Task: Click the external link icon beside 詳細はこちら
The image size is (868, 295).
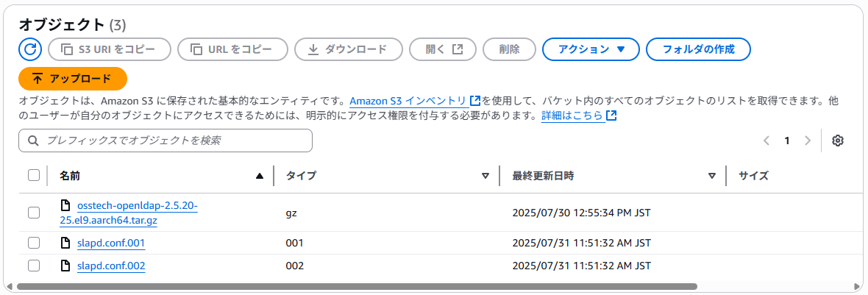Action: click(612, 115)
